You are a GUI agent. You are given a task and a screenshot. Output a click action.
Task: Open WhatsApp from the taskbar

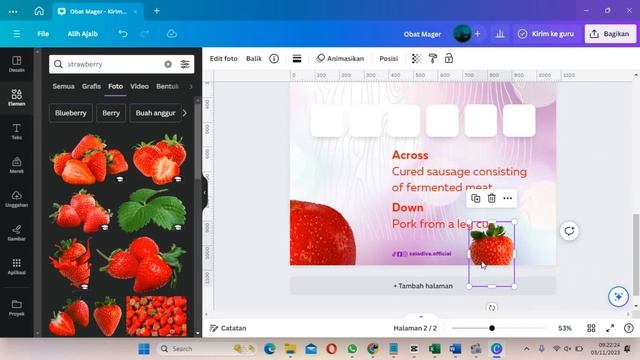click(352, 349)
